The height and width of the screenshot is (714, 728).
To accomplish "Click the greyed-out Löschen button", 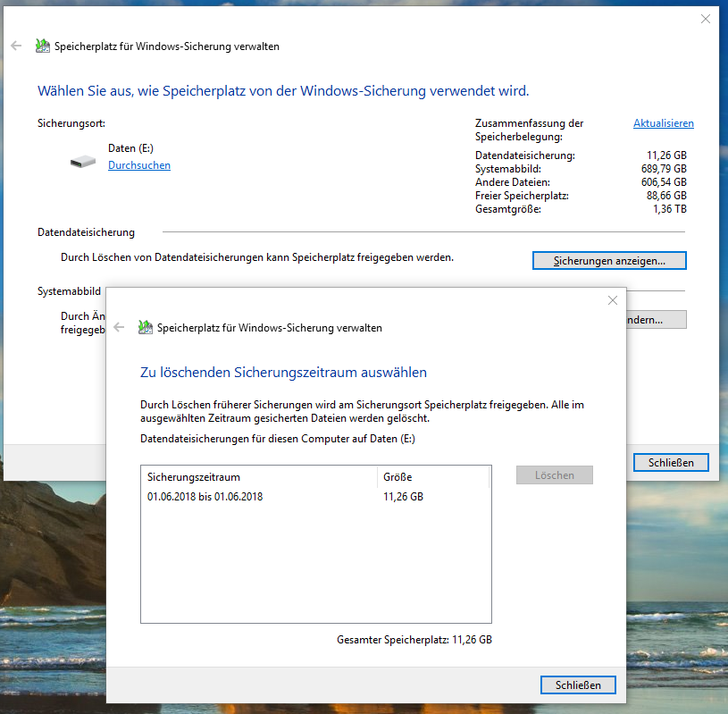I will (x=555, y=475).
